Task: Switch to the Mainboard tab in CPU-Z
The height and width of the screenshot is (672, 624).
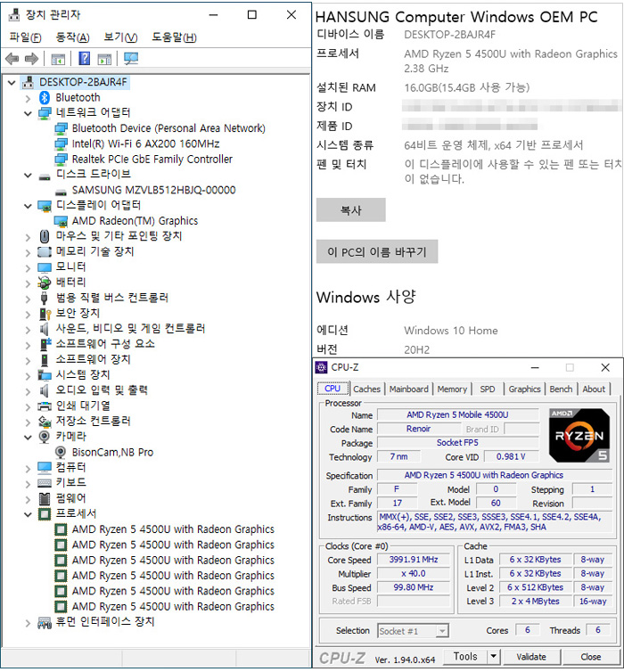Action: pos(409,389)
